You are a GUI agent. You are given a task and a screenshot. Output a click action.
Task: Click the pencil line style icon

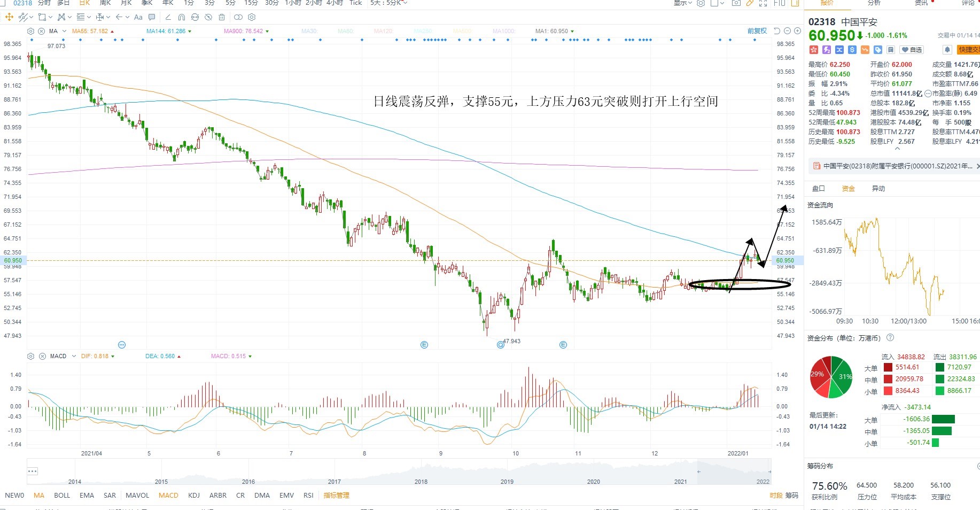(x=168, y=17)
